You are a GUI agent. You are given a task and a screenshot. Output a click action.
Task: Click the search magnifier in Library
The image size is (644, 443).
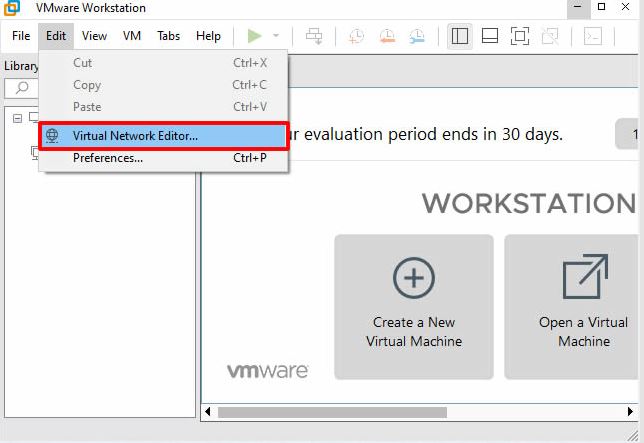[x=22, y=87]
